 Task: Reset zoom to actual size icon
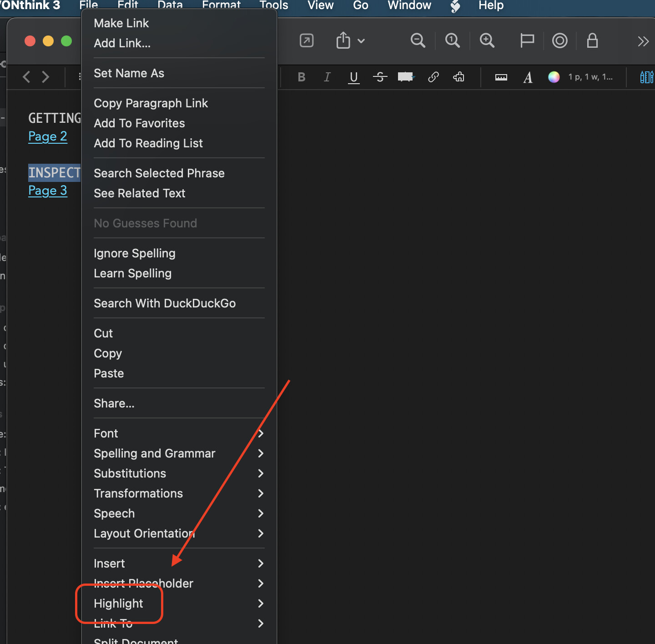pos(452,41)
